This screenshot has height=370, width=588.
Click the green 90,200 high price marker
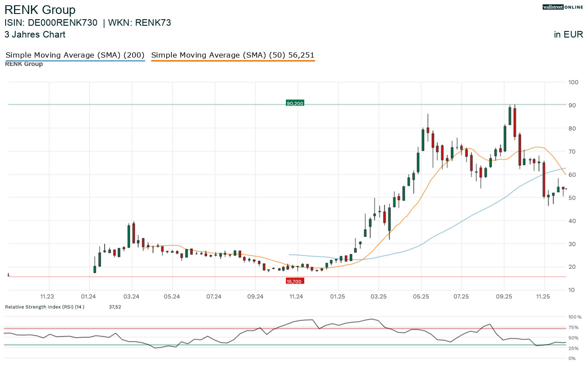295,103
